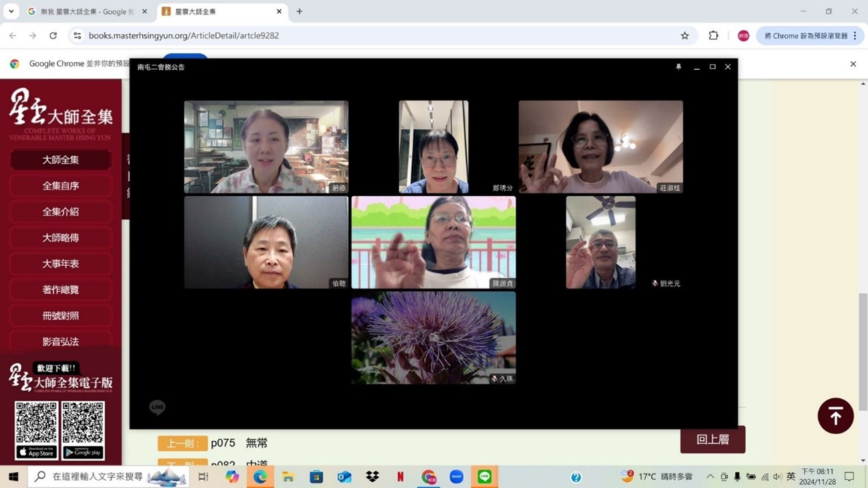Open Zoom from the taskbar
Screen dimensions: 868x488
456,476
